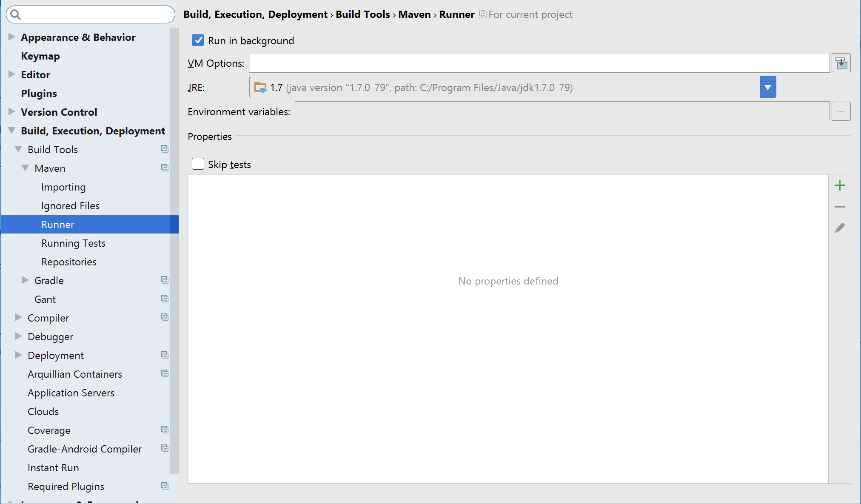Focus the settings search field
Image resolution: width=861 pixels, height=504 pixels.
point(91,14)
